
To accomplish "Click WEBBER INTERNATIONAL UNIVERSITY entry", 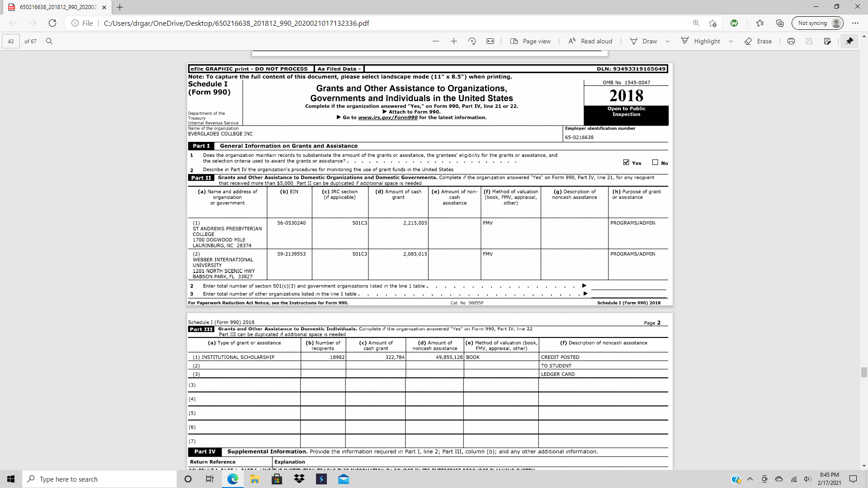I will 223,263.
